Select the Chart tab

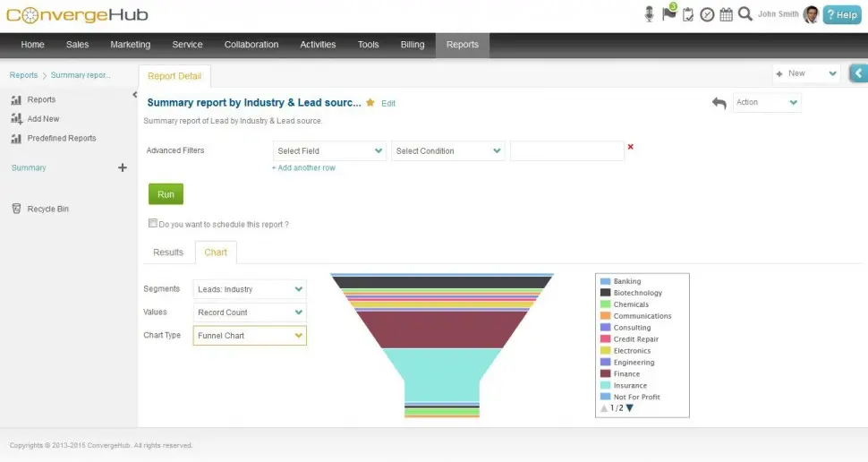[x=216, y=252]
